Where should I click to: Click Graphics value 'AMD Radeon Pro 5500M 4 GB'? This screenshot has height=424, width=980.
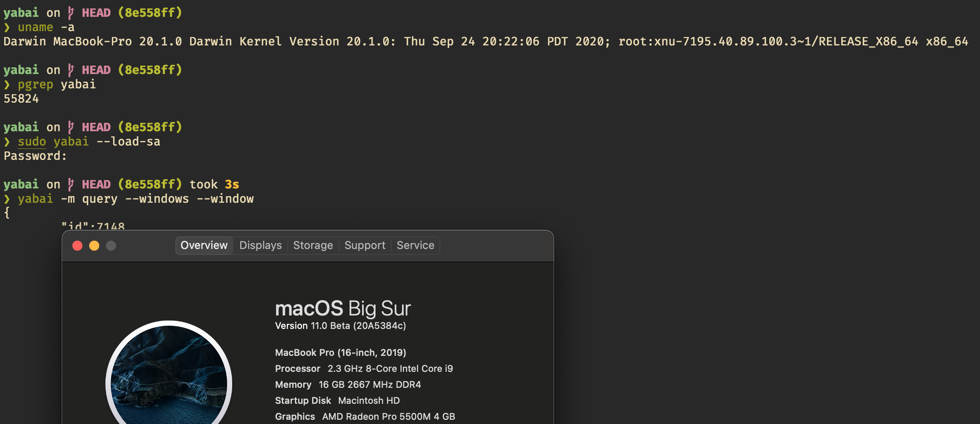[389, 416]
